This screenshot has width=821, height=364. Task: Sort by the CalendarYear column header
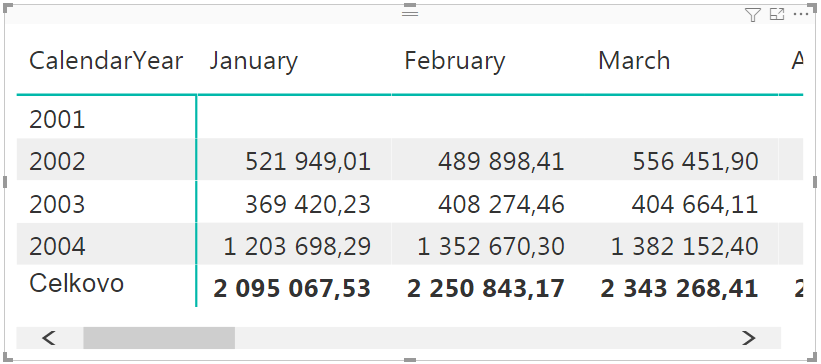click(x=106, y=61)
